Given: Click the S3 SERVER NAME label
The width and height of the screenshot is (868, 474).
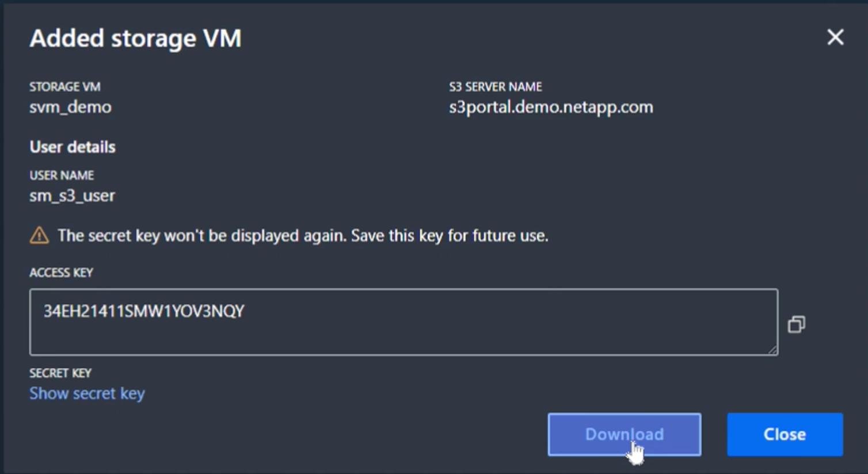Looking at the screenshot, I should pos(495,87).
